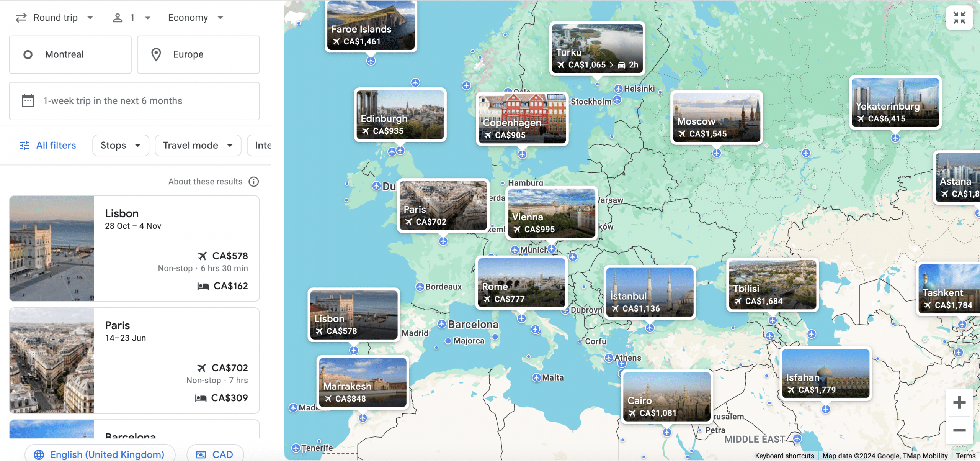
Task: Click the calendar icon in date field
Action: pyautogui.click(x=28, y=101)
